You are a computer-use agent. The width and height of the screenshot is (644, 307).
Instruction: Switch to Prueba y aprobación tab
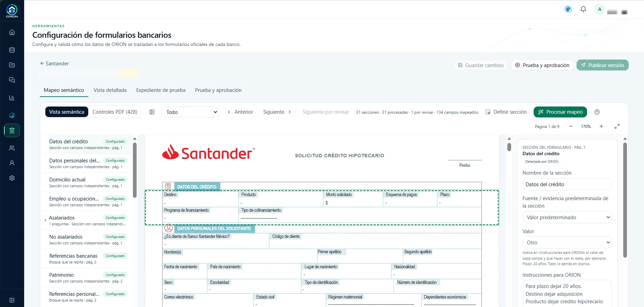pos(218,90)
